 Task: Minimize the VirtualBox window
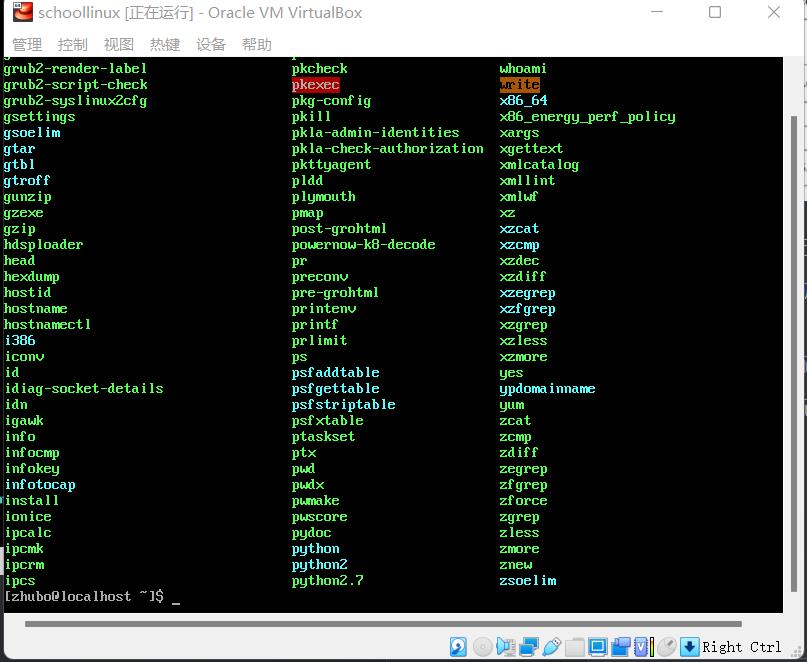point(657,12)
